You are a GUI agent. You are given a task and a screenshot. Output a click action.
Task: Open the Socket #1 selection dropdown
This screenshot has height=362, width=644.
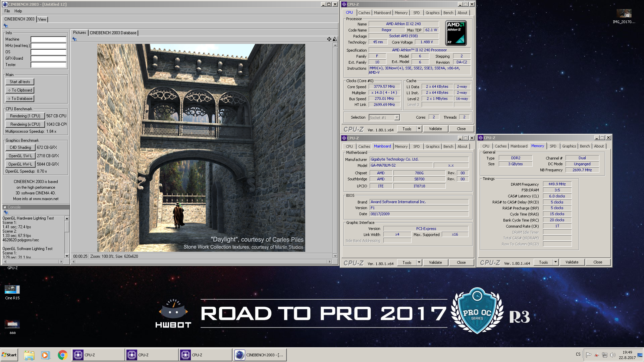[397, 117]
